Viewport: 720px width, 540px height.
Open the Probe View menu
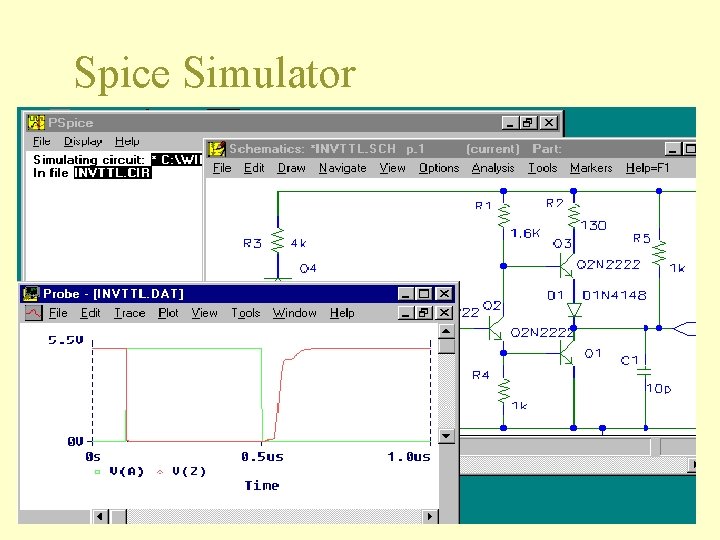204,313
